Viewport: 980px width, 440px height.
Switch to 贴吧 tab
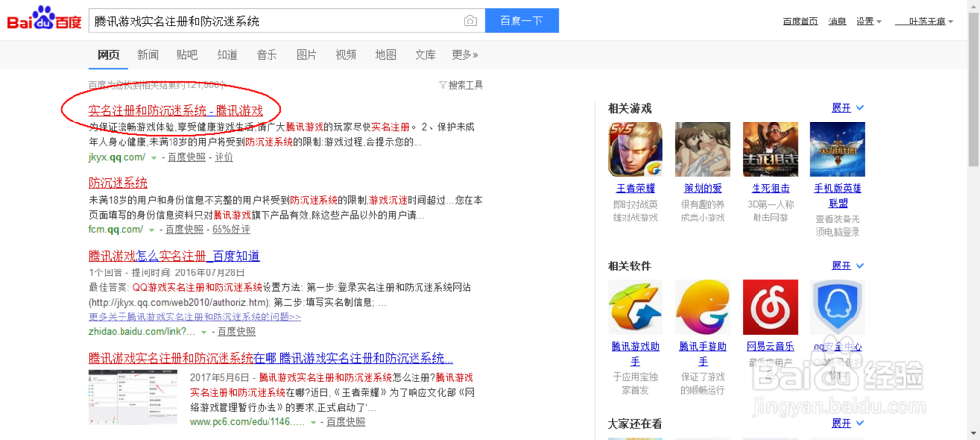click(x=187, y=54)
